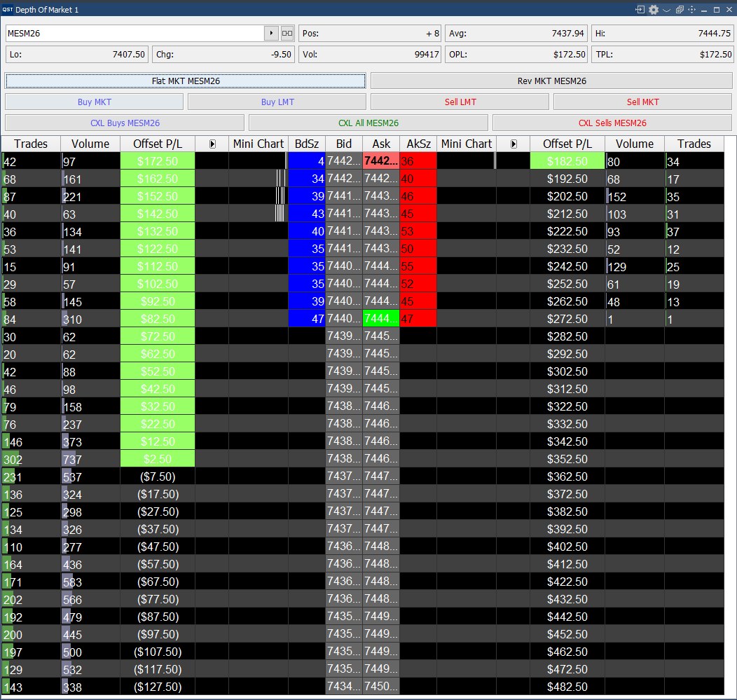
Task: Click the red ask size cell showing 36
Action: [418, 161]
